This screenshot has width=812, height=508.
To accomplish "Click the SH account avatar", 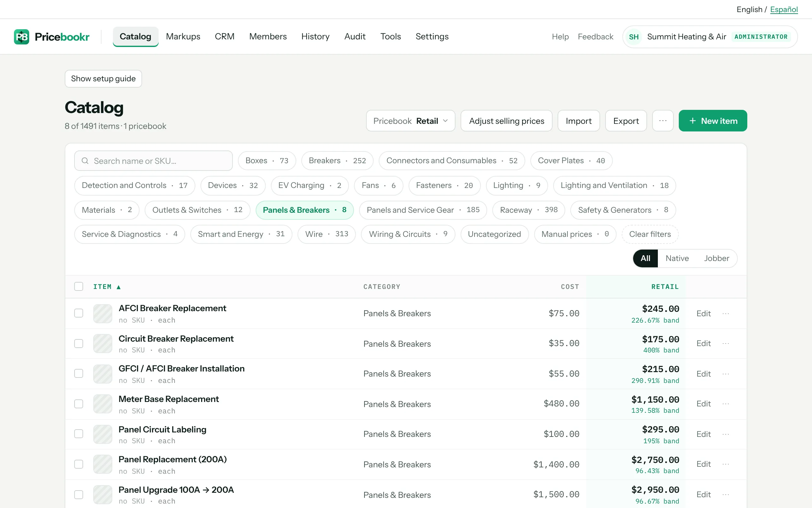I will (633, 37).
